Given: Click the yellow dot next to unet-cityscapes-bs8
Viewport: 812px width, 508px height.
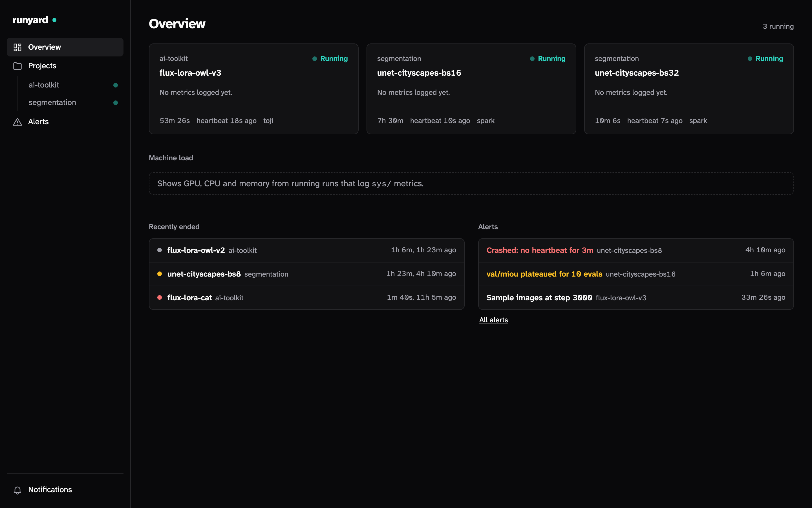Looking at the screenshot, I should (160, 274).
